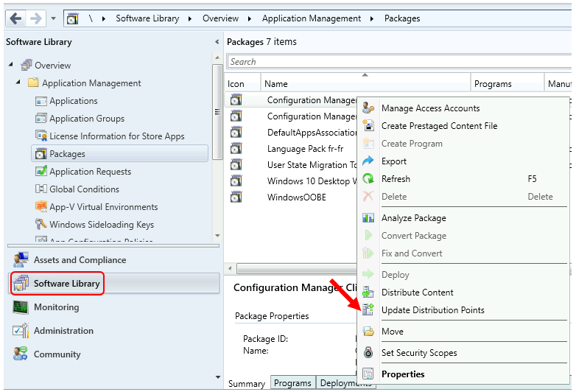Collapse the Software Library navigation pane
This screenshot has height=392, width=576.
pyautogui.click(x=217, y=42)
